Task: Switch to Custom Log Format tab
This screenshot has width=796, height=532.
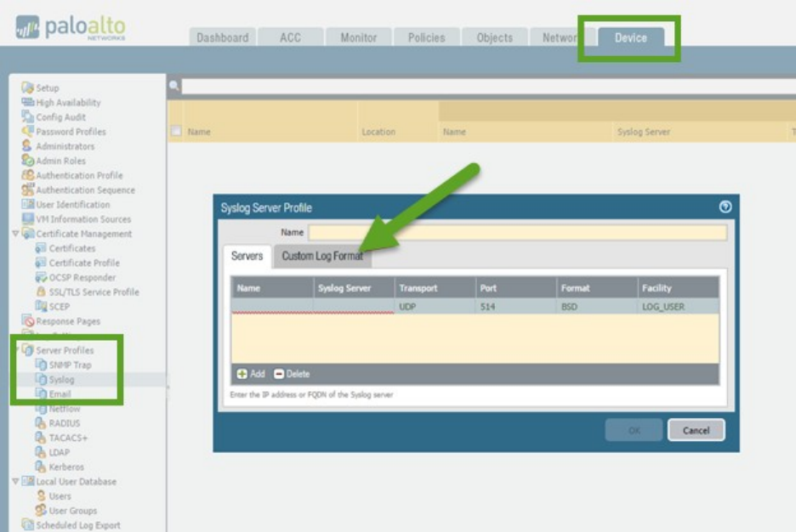Action: pyautogui.click(x=322, y=256)
